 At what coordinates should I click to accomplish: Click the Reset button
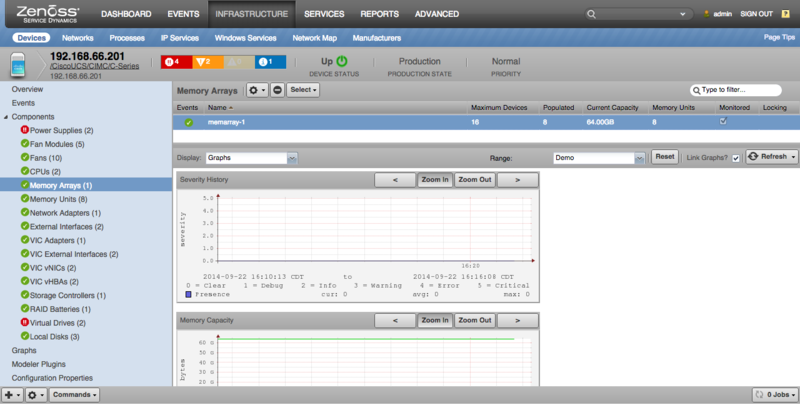(665, 157)
